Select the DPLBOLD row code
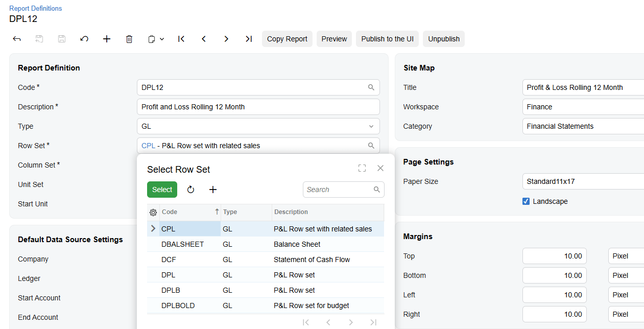This screenshot has width=644, height=329. coord(190,306)
